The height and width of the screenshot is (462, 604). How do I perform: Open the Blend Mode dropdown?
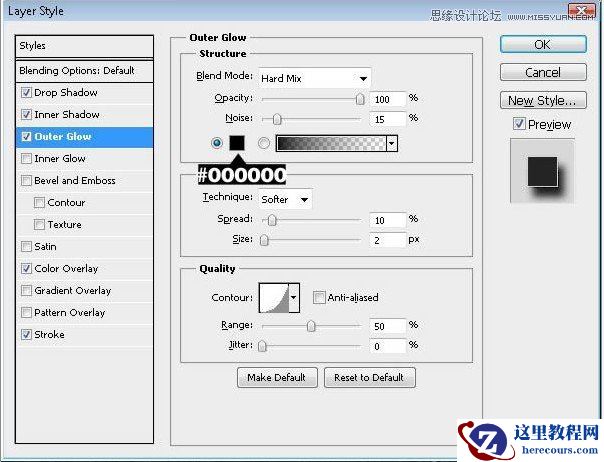pos(315,78)
